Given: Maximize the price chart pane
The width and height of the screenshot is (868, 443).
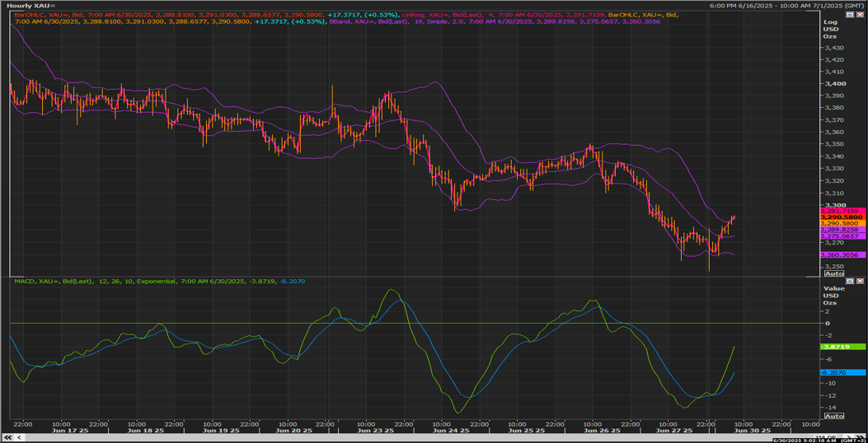Looking at the screenshot, I should [850, 14].
